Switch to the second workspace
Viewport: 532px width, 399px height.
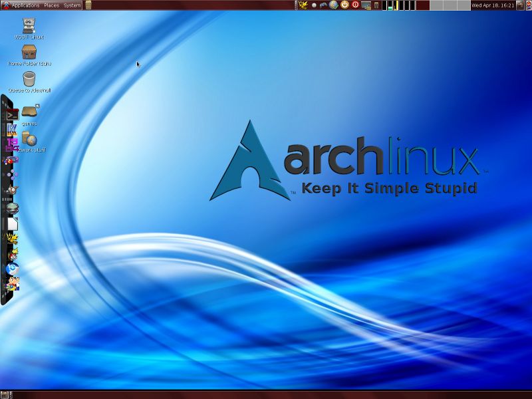[437, 5]
